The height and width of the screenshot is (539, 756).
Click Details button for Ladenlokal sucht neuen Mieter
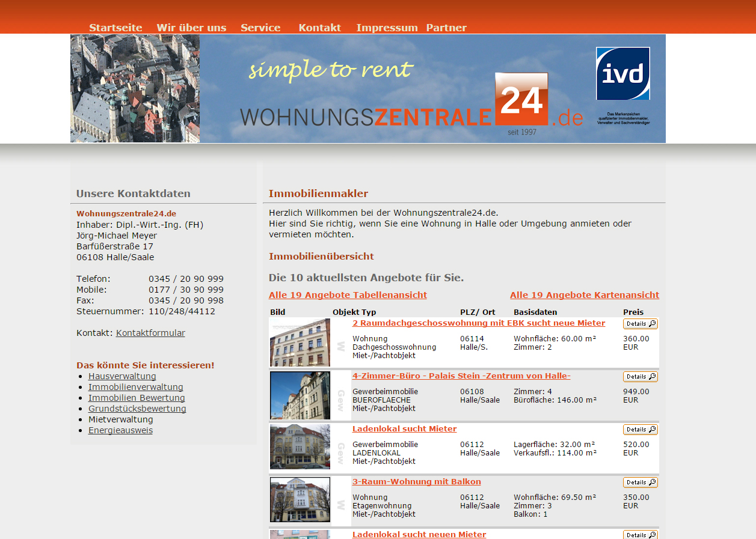click(x=641, y=535)
